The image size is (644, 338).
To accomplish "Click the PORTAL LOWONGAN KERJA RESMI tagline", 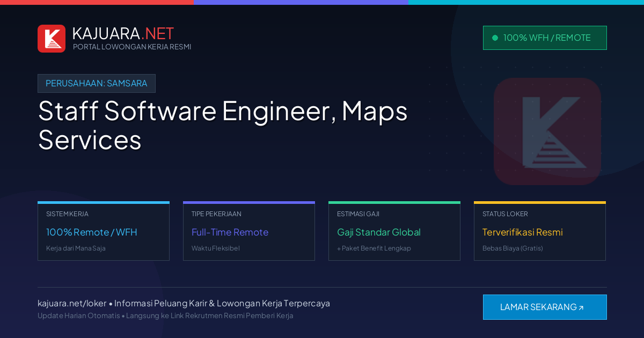I will click(x=132, y=47).
